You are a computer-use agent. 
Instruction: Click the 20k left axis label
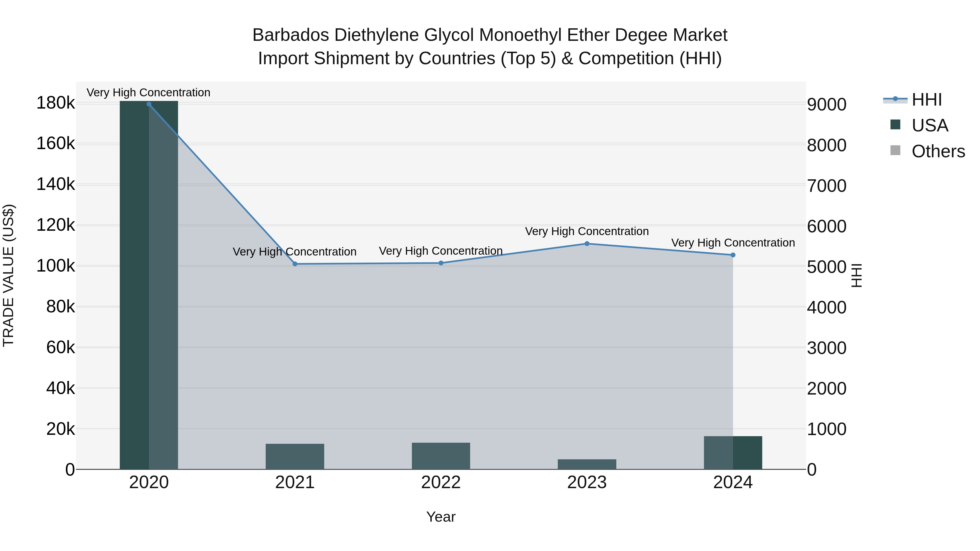(61, 429)
